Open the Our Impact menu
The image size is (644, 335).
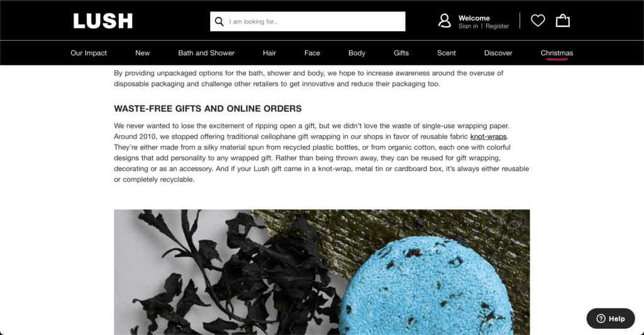[x=89, y=53]
